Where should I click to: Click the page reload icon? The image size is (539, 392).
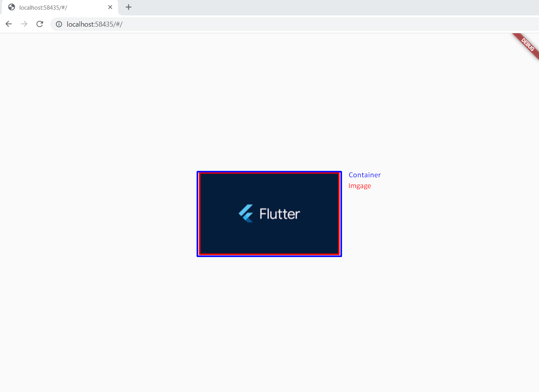coord(39,24)
